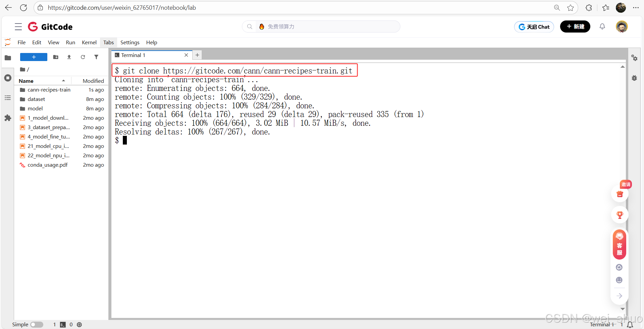The width and height of the screenshot is (644, 329).
Task: Open the Edit menu
Action: point(37,42)
